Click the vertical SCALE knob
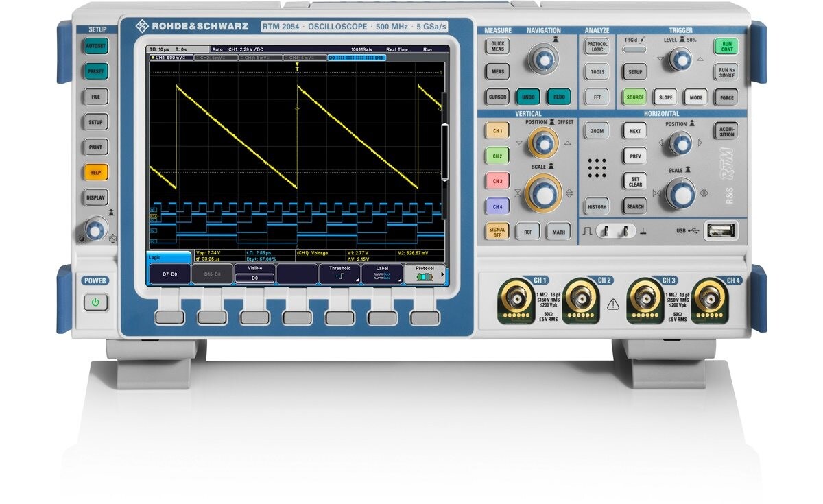 [544, 193]
